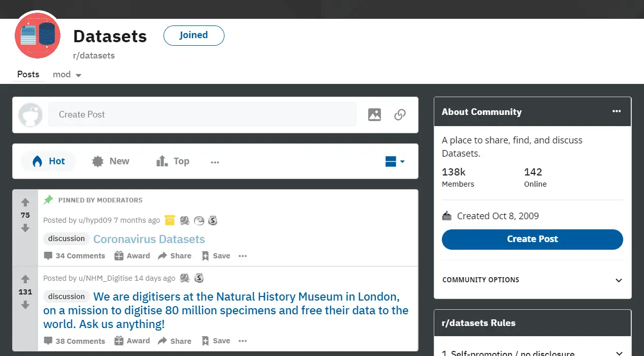Open more options for the Natural History Museum post
Image resolution: width=644 pixels, height=356 pixels.
coord(243,341)
